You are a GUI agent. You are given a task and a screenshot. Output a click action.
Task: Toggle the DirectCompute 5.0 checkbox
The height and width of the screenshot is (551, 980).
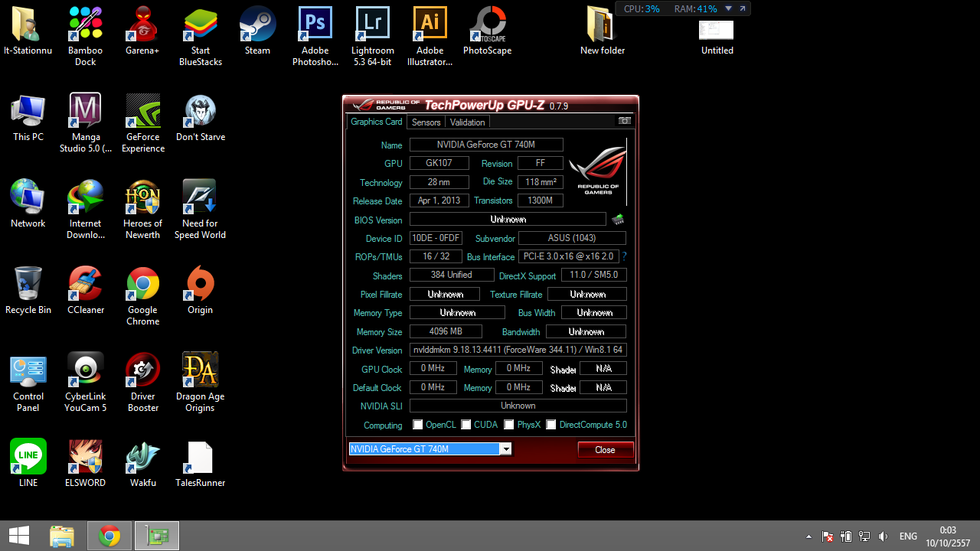(550, 425)
